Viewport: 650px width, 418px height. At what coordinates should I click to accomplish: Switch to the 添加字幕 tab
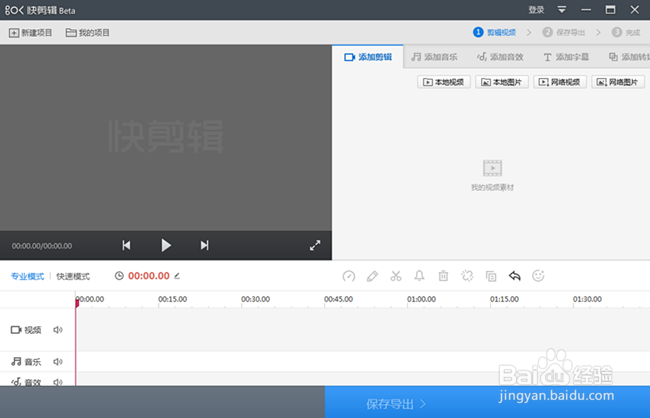pyautogui.click(x=566, y=57)
